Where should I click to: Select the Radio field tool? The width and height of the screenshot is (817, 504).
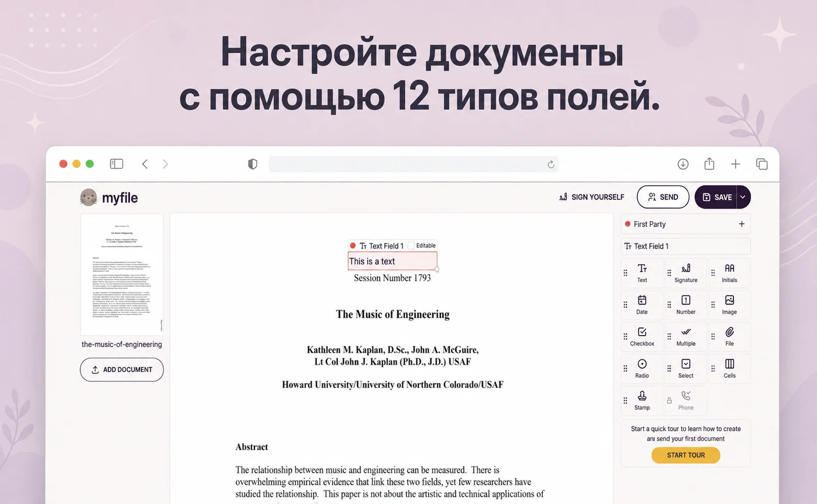(642, 369)
